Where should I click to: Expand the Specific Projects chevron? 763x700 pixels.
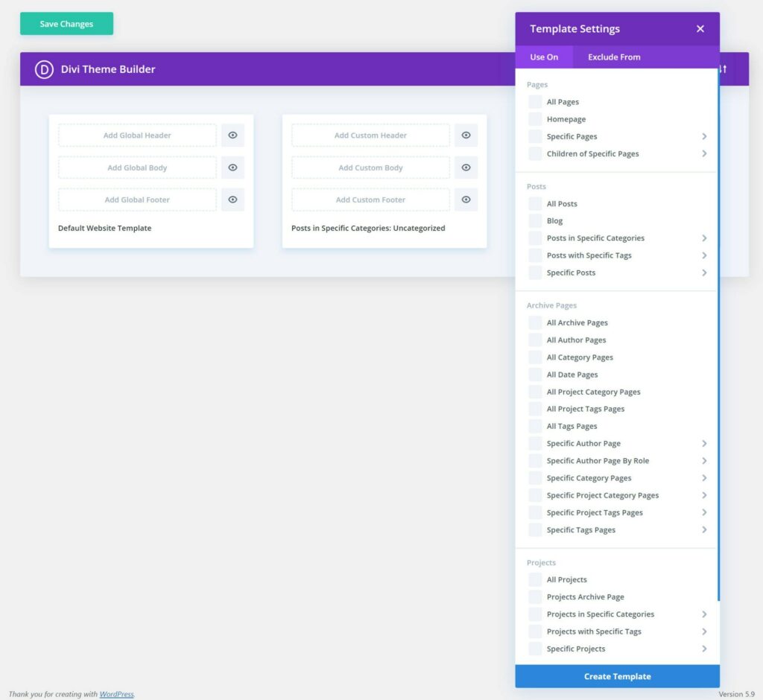pyautogui.click(x=704, y=649)
